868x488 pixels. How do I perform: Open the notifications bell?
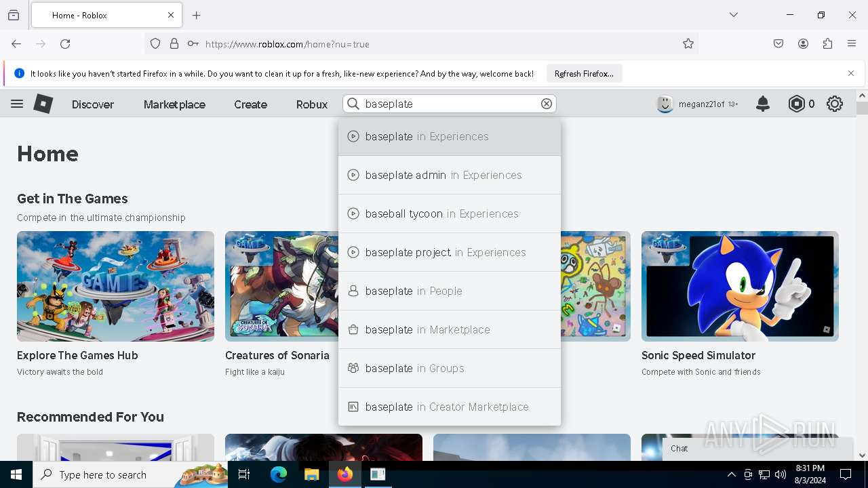(763, 104)
